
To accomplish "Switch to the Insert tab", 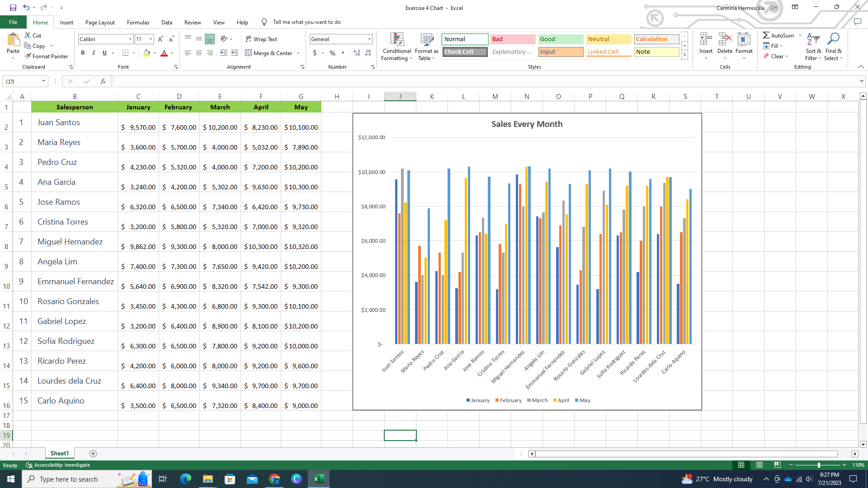I will 66,22.
